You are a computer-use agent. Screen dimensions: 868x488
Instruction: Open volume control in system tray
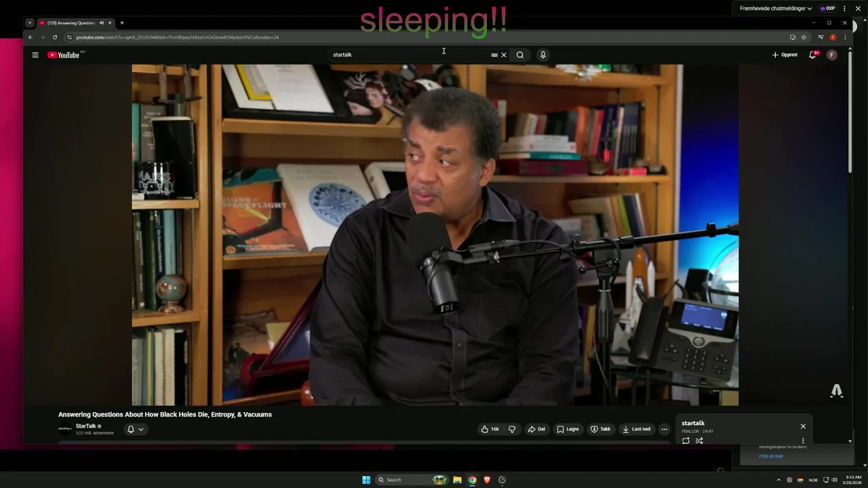(x=834, y=480)
